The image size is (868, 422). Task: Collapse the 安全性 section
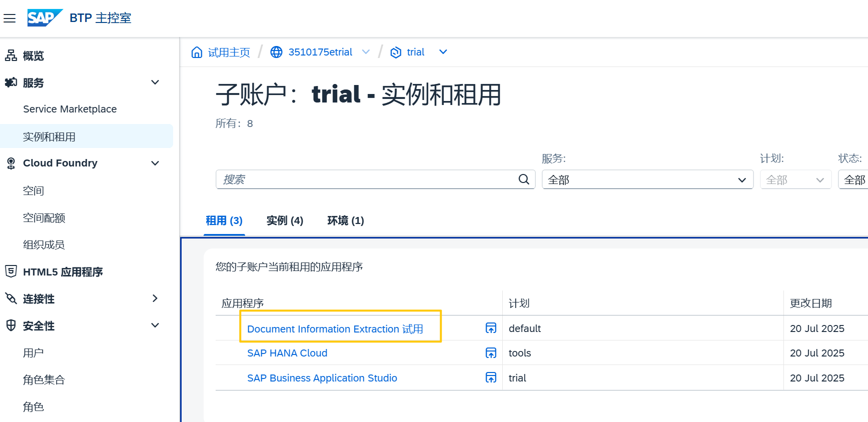coord(155,325)
